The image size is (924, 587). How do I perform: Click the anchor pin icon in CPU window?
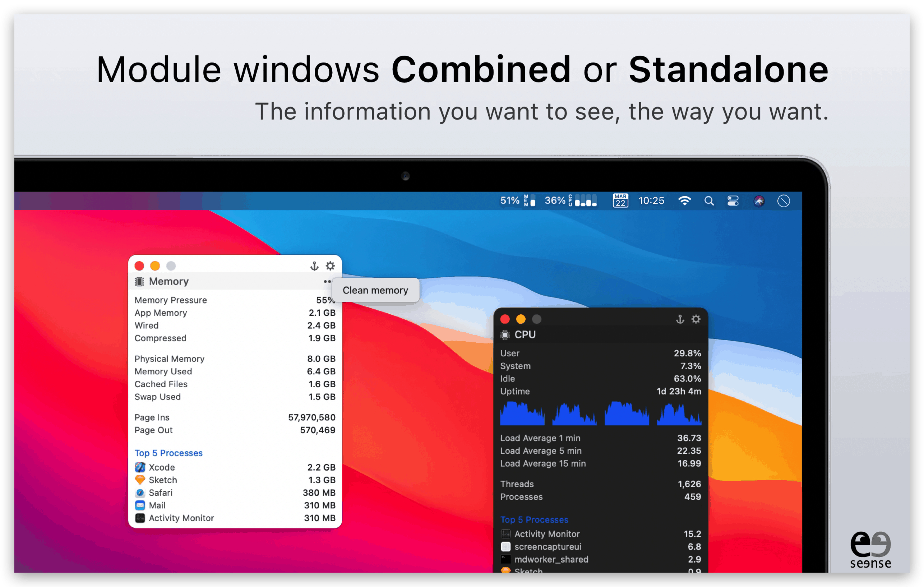coord(680,319)
